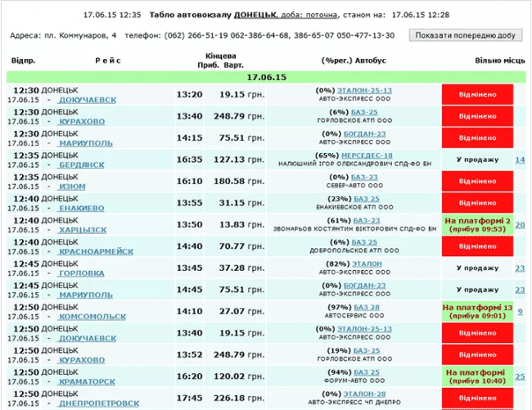The width and height of the screenshot is (532, 410).
Task: Open the ДОНЕЦЬК station link in header
Action: tap(255, 15)
